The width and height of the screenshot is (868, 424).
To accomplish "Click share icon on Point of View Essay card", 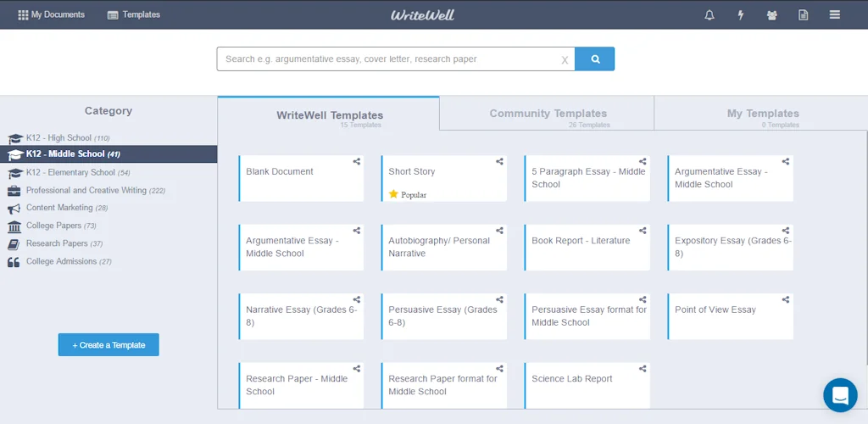I will (x=786, y=299).
